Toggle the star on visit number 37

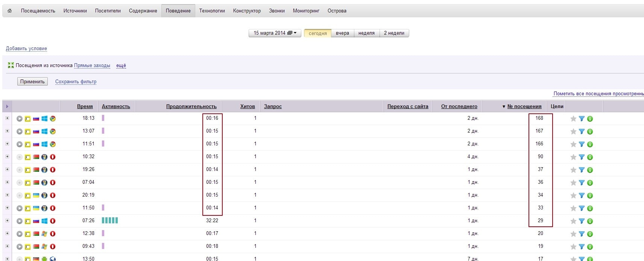573,170
